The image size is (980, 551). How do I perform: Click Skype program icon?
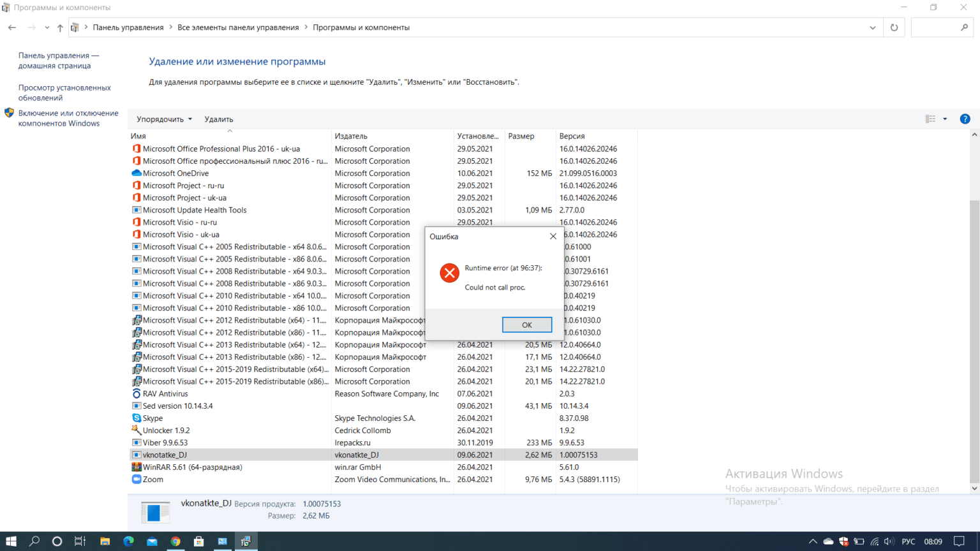click(x=136, y=418)
